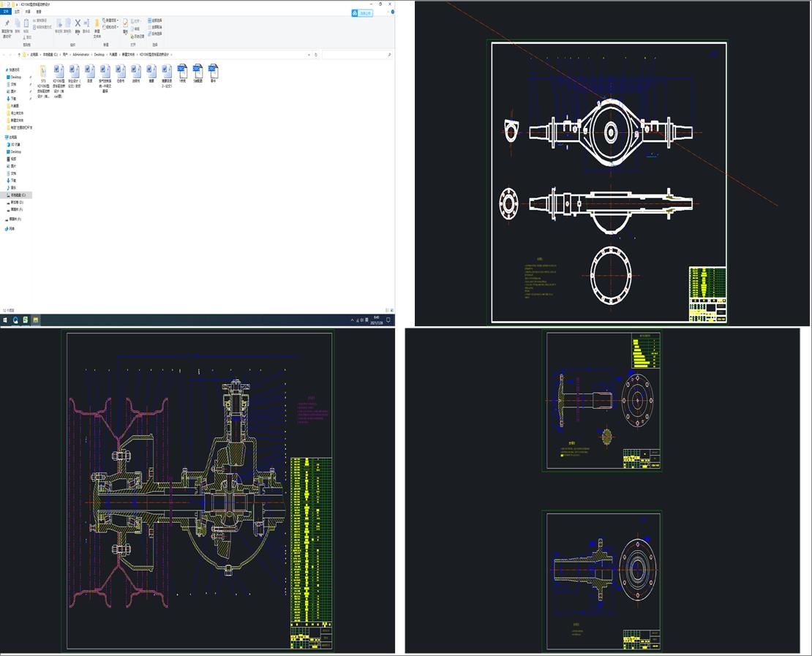Viewport: 812px width, 656px height.
Task: Click the Open command in ribbon
Action: click(137, 21)
